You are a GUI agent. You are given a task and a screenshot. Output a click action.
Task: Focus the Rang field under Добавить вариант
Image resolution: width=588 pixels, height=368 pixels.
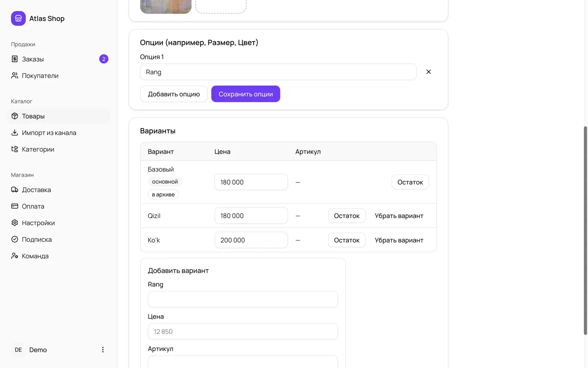243,299
